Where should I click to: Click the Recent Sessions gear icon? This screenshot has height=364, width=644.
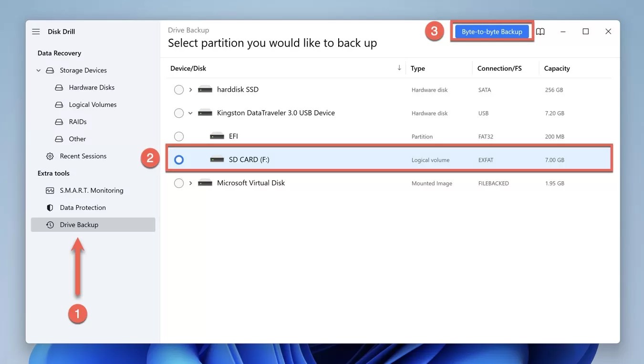(x=50, y=156)
